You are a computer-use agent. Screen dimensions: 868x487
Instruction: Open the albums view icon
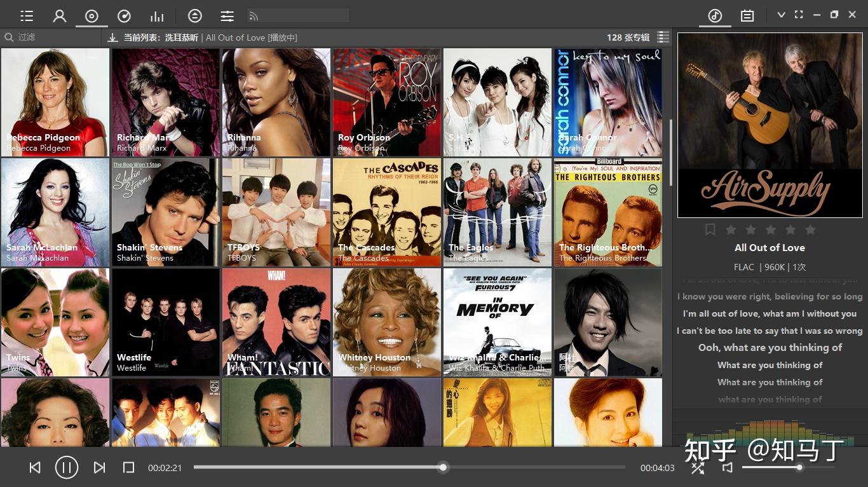point(92,15)
